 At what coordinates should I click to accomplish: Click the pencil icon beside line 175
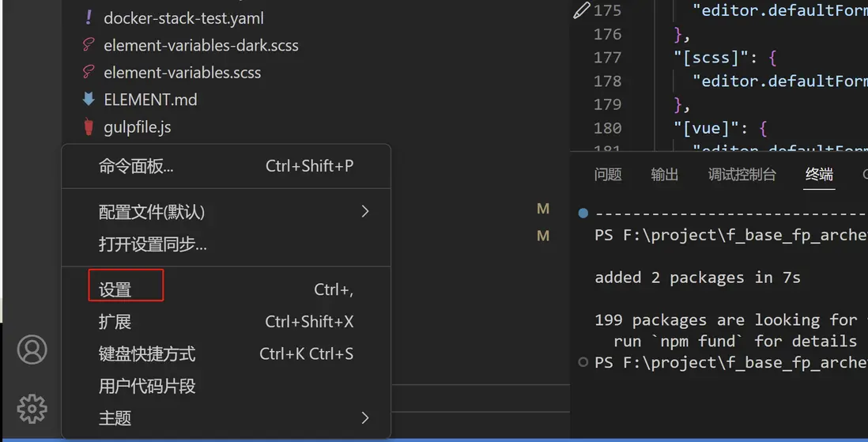581,10
